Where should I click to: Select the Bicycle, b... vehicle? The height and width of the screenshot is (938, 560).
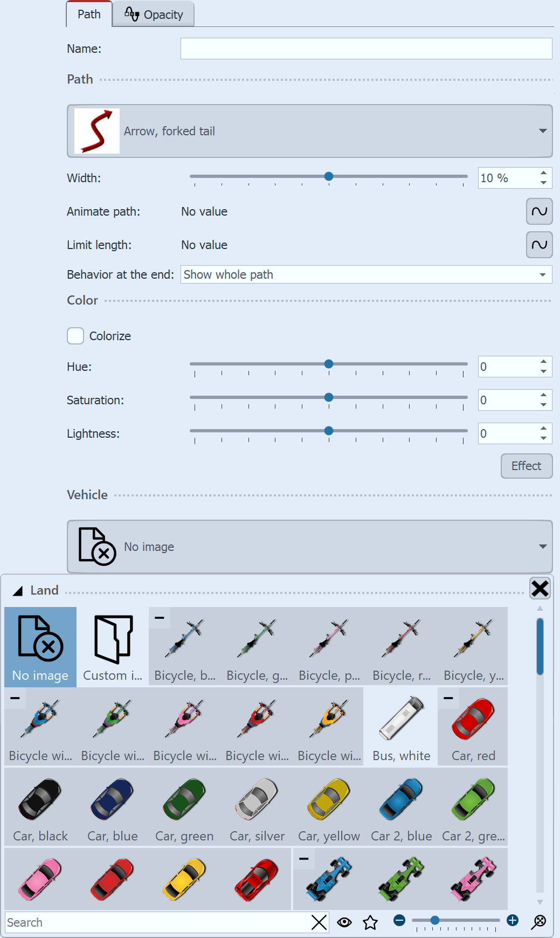pyautogui.click(x=185, y=647)
